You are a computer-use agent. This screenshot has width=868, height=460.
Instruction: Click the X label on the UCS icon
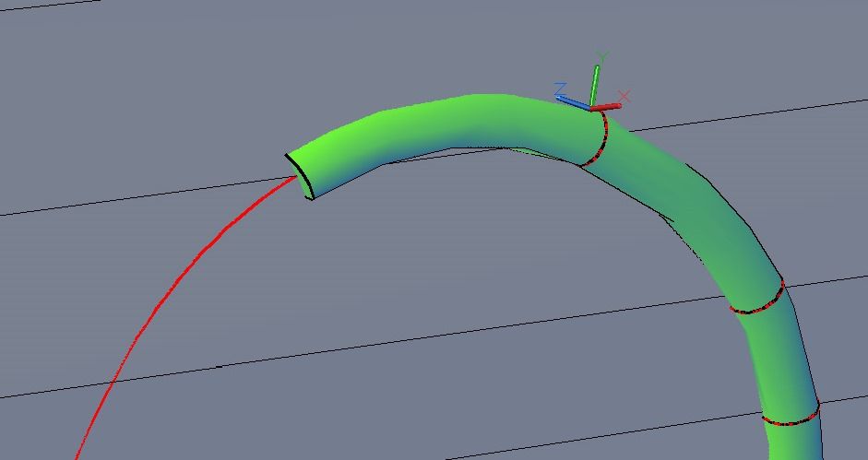pyautogui.click(x=624, y=96)
